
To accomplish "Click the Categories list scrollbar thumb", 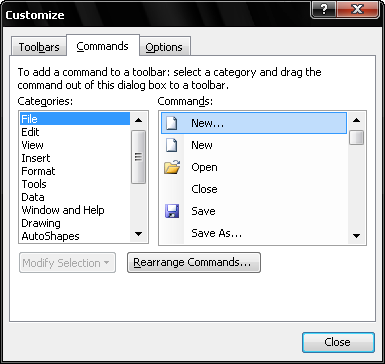I will click(x=138, y=157).
